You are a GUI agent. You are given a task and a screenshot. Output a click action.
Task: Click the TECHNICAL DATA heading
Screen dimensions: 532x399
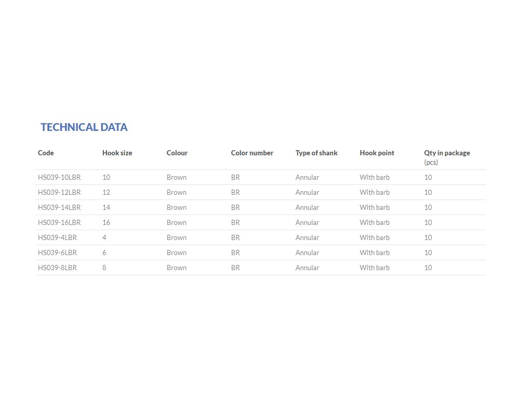pos(84,127)
